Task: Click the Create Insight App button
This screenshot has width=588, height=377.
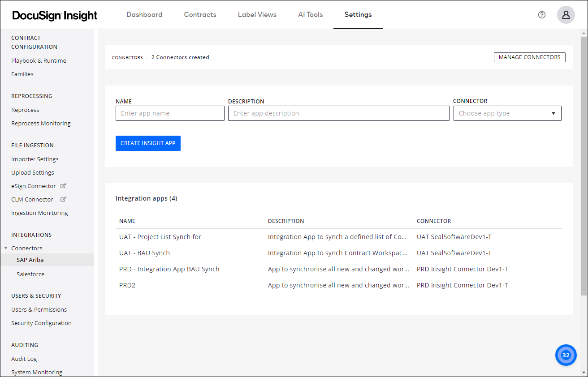Action: coord(148,143)
